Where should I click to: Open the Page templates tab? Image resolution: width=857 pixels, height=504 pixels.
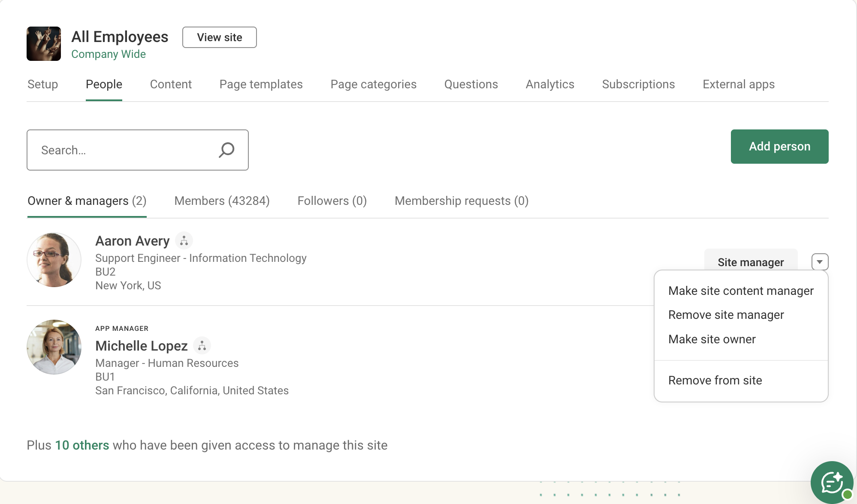[x=261, y=84]
